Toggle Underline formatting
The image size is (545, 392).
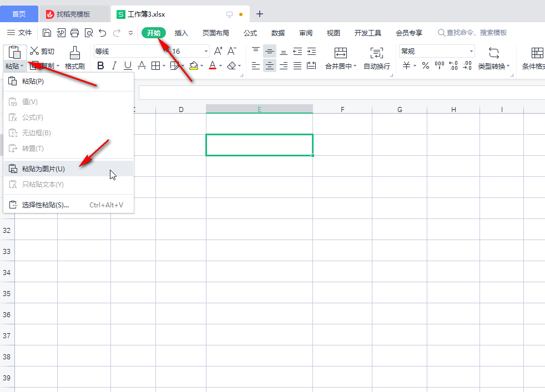[x=128, y=66]
